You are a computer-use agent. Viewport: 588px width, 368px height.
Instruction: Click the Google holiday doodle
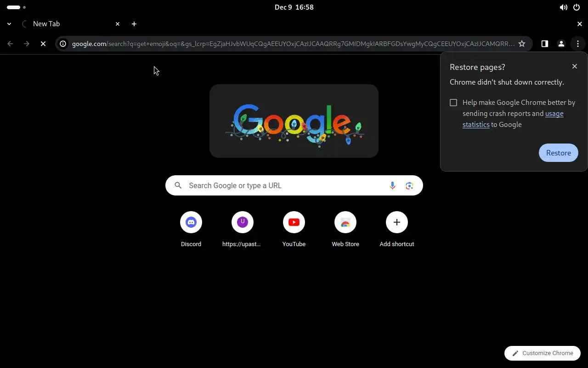(x=294, y=121)
